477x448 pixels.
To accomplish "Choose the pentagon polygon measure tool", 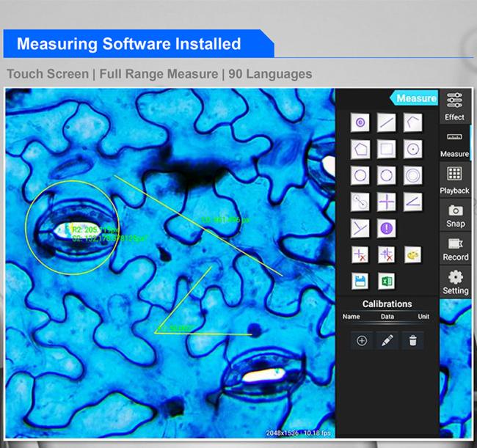I will click(x=360, y=149).
